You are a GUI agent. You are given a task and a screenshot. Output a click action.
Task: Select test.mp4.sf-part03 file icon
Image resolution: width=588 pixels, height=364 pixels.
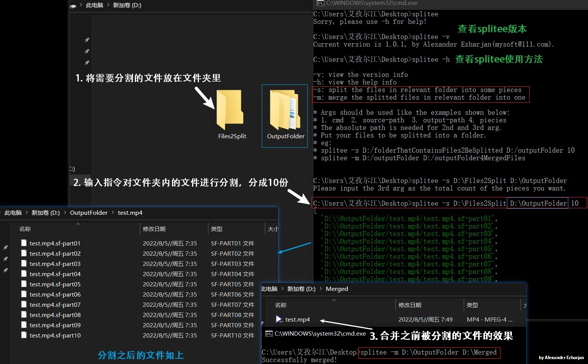pyautogui.click(x=24, y=264)
